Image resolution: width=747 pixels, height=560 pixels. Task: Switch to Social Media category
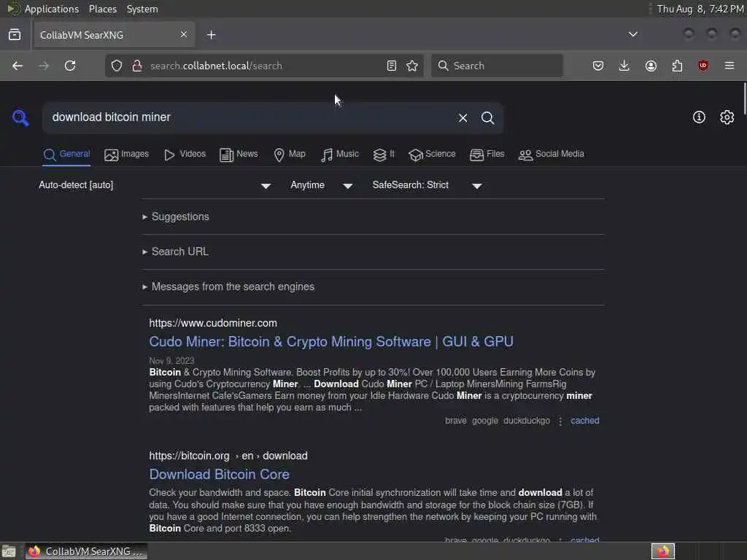551,155
